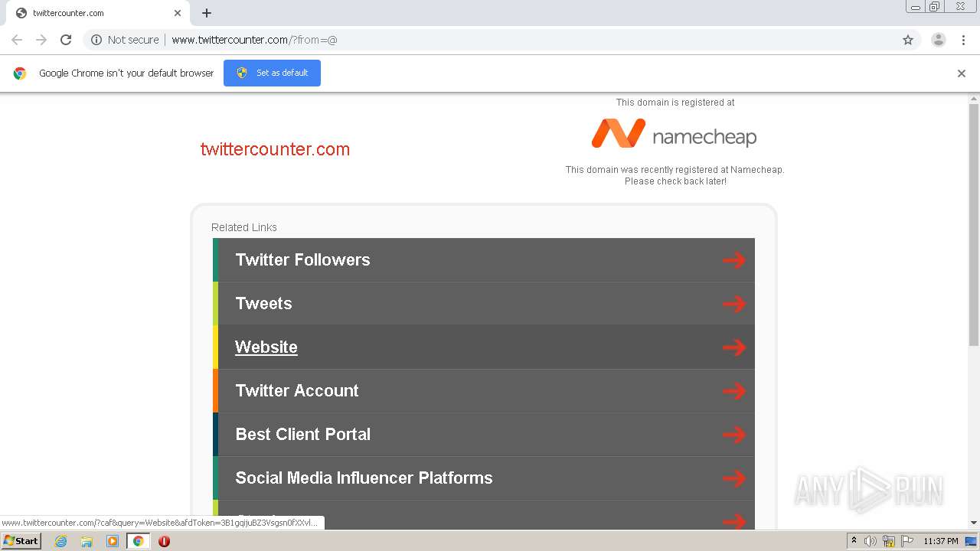
Task: View site information via Not secure icon
Action: [96, 40]
